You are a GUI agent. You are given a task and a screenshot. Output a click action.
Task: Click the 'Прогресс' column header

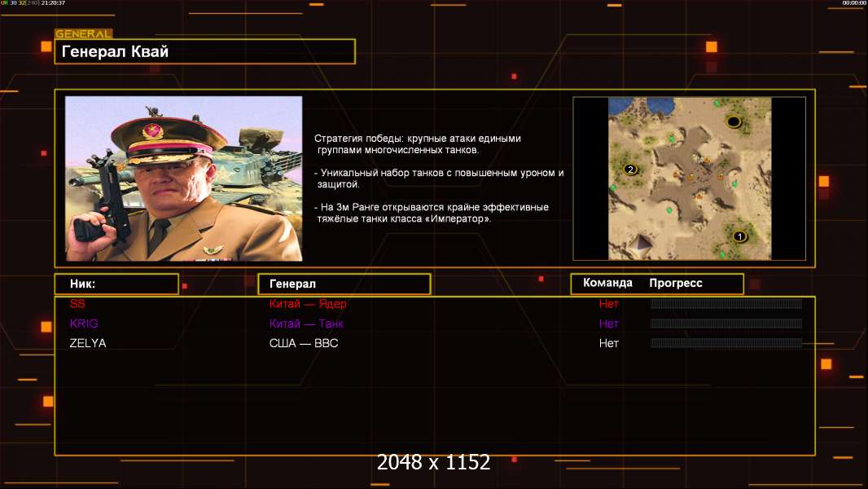tap(675, 283)
